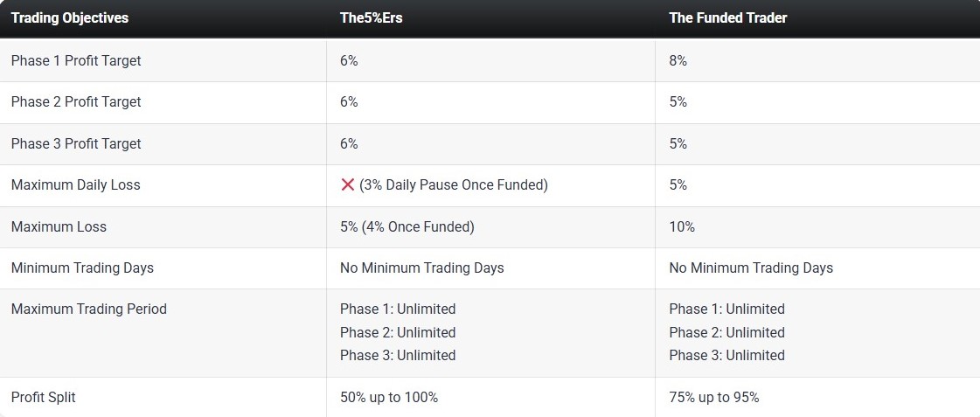Select the Maximum Trading Period label
Image resolution: width=980 pixels, height=417 pixels.
pos(89,309)
